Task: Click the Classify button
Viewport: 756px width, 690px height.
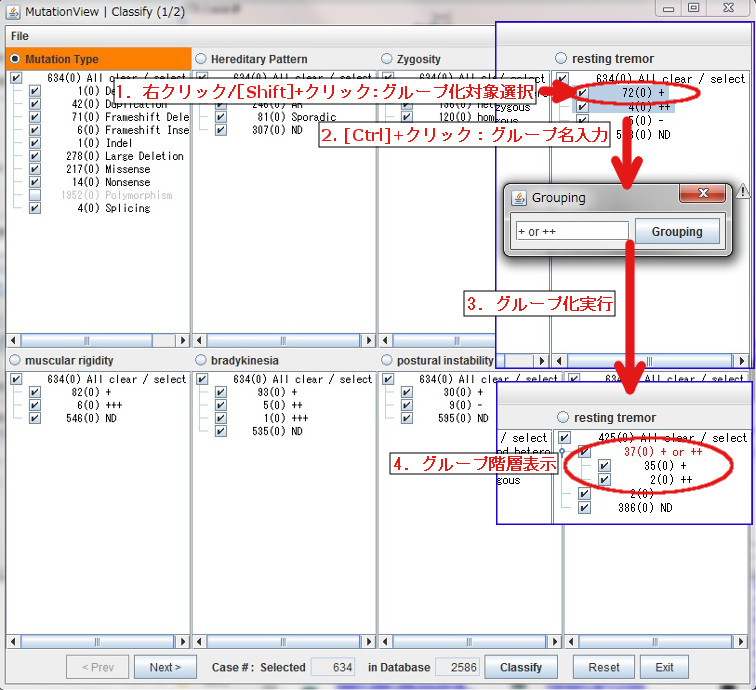Action: 520,667
